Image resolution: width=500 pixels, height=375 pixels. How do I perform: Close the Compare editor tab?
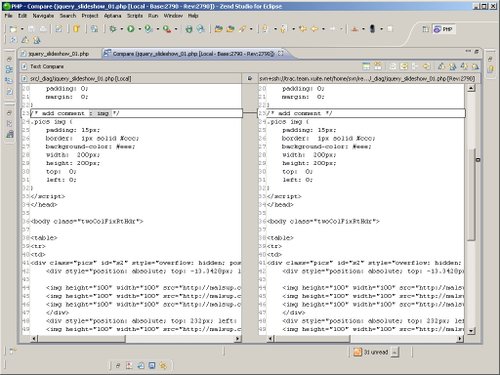281,53
